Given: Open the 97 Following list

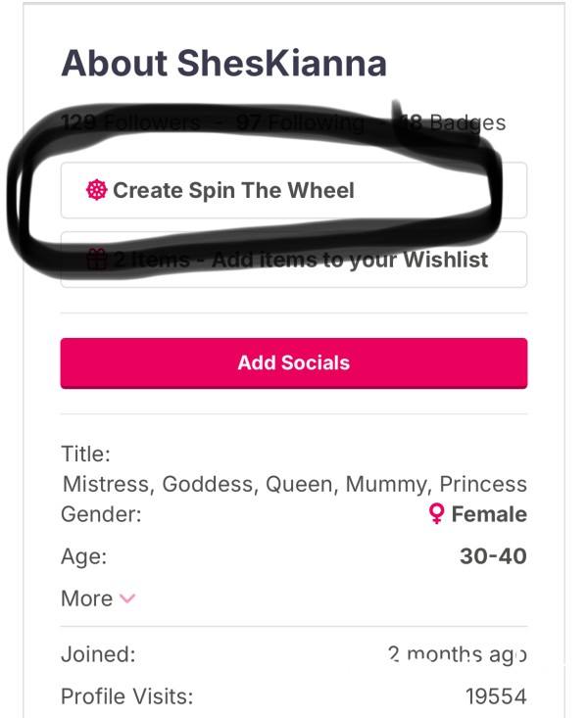Looking at the screenshot, I should (x=300, y=122).
